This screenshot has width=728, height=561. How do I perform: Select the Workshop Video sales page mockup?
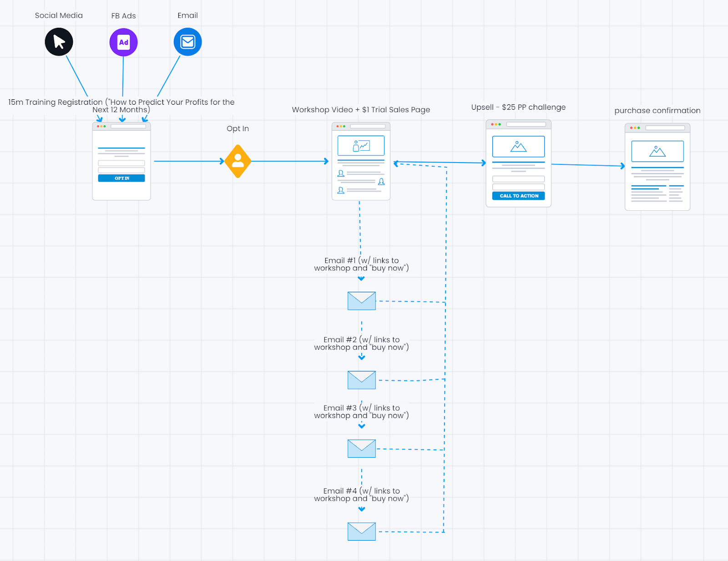click(361, 161)
